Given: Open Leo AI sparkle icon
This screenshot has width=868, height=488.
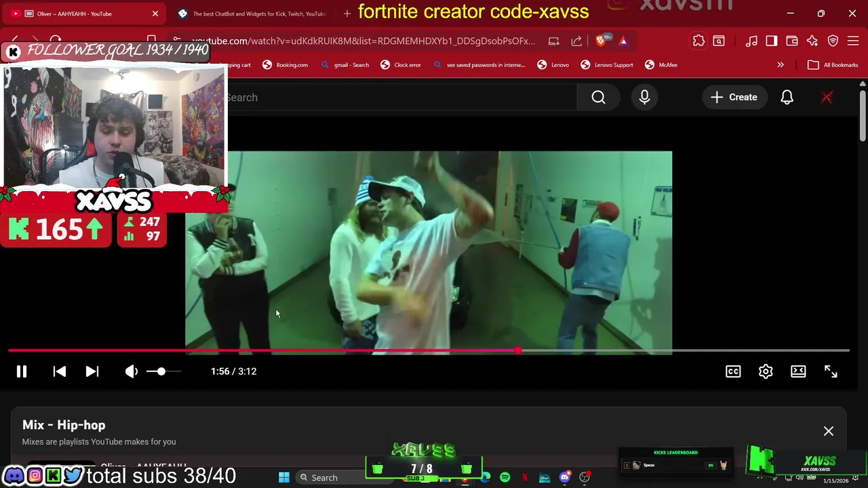Looking at the screenshot, I should tap(812, 41).
